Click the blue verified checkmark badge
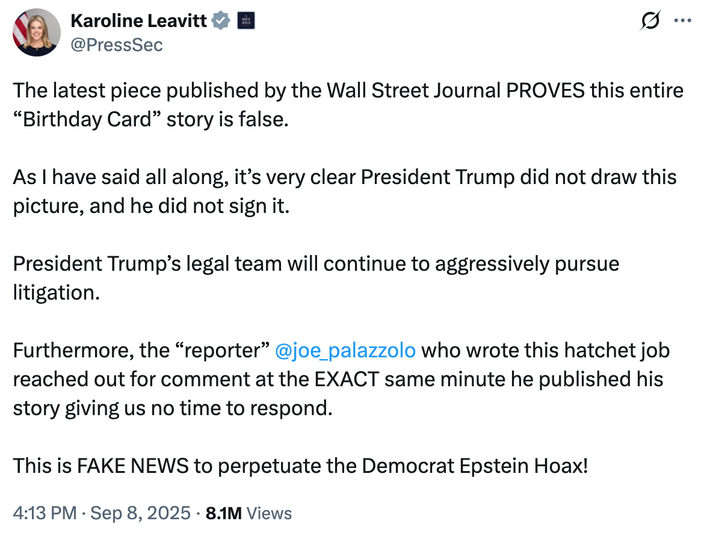This screenshot has width=710, height=533. [x=221, y=21]
